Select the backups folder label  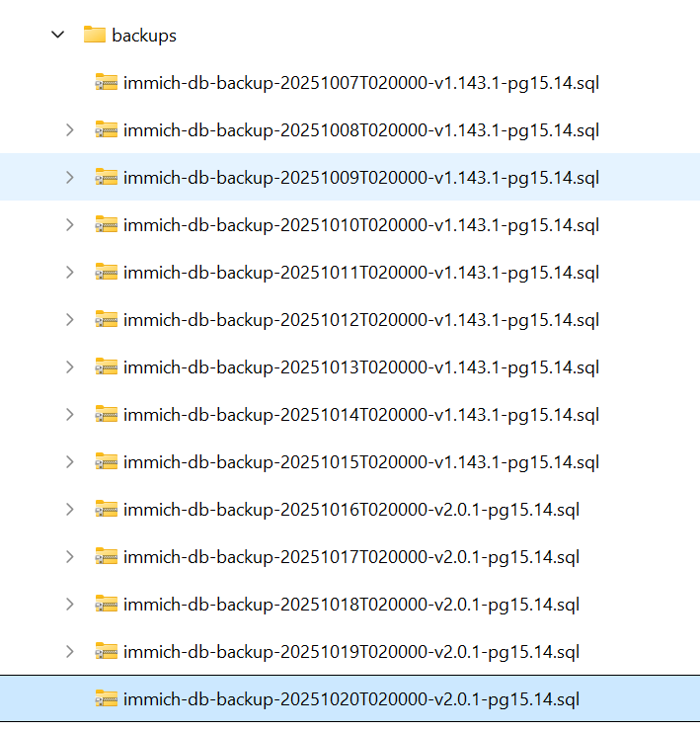144,36
